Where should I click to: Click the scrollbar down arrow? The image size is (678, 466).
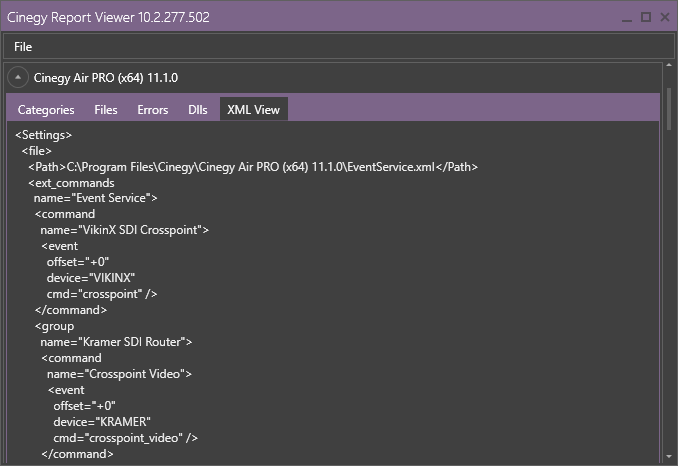669,456
